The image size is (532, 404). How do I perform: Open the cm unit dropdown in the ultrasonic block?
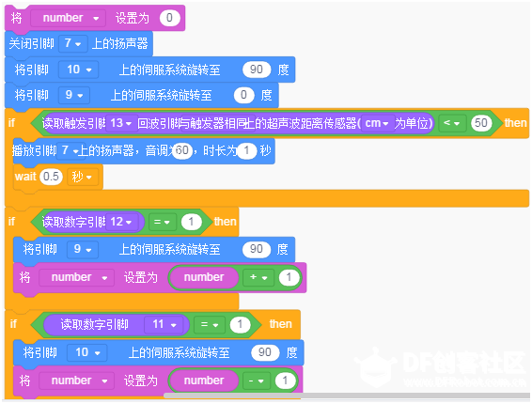pyautogui.click(x=377, y=123)
